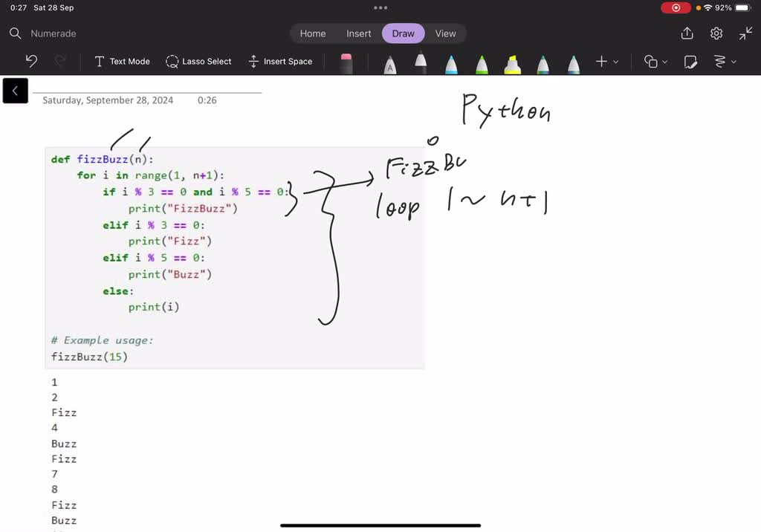This screenshot has height=532, width=761.
Task: Tap the sticky note icon
Action: click(690, 62)
